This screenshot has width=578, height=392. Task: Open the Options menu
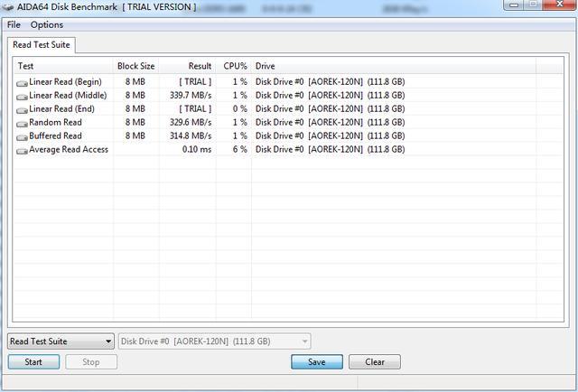click(x=47, y=24)
